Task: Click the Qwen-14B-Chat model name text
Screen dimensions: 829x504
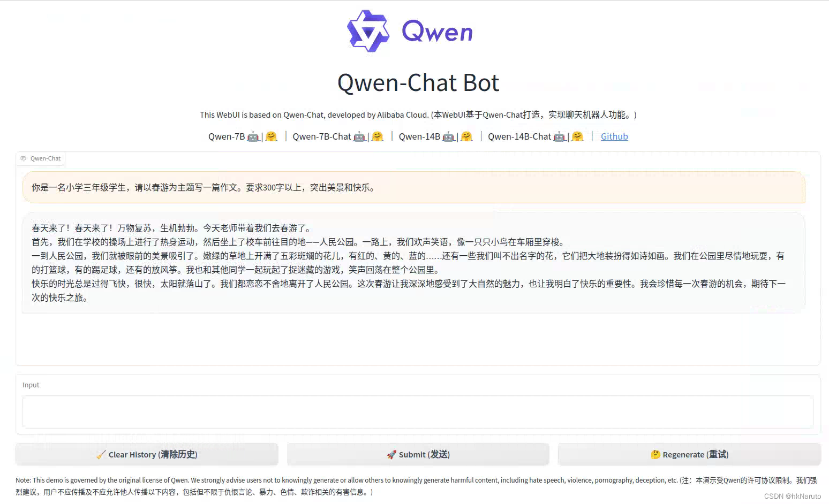Action: [519, 136]
